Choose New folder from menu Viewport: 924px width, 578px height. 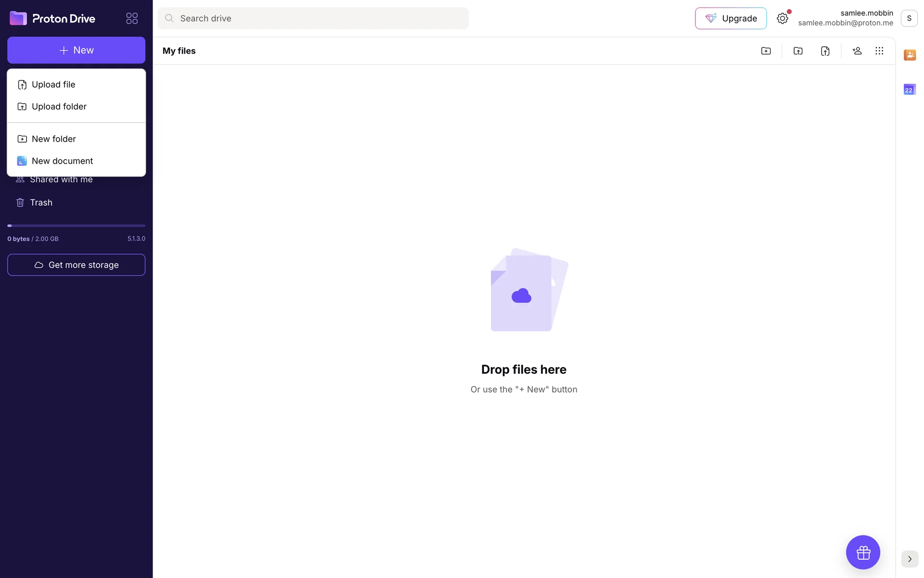53,139
